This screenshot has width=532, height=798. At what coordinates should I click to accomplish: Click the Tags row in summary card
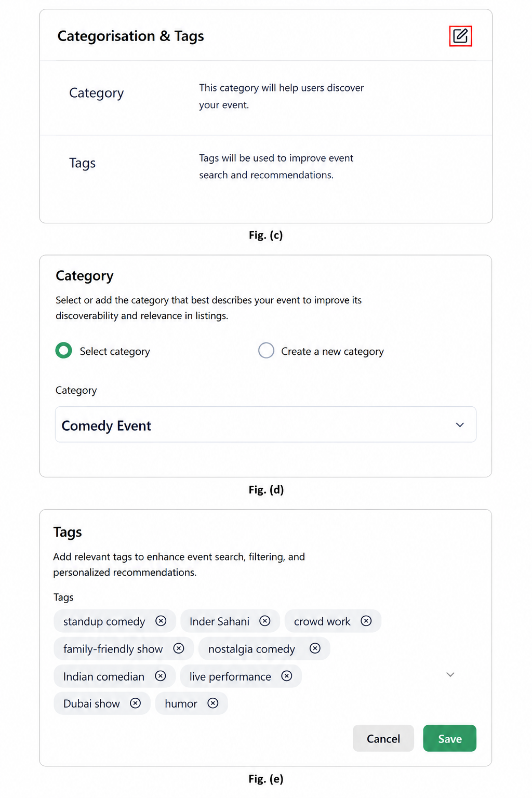click(265, 167)
